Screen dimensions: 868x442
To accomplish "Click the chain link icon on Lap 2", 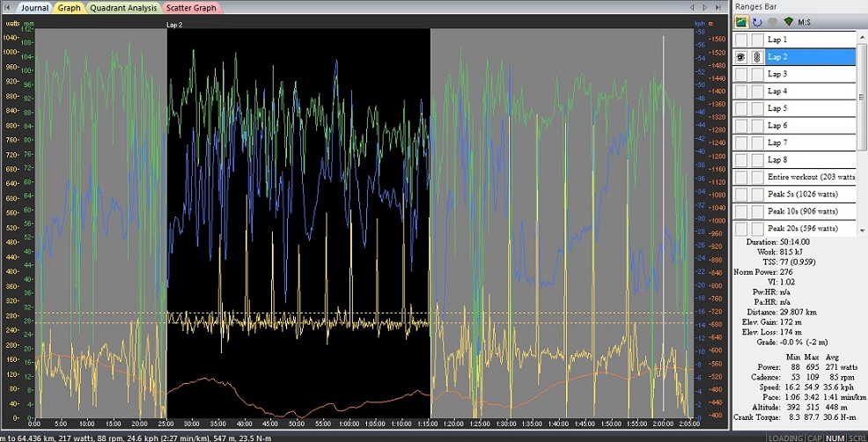I will (756, 57).
